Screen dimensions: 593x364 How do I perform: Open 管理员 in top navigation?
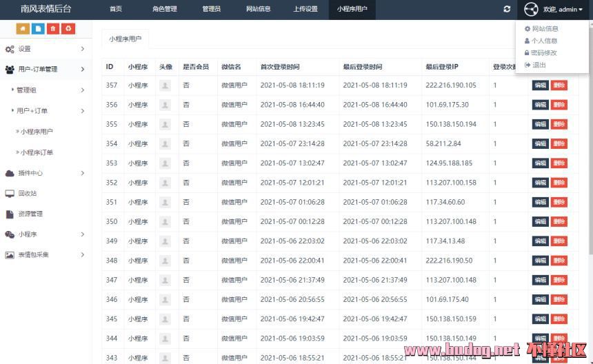[x=212, y=9]
